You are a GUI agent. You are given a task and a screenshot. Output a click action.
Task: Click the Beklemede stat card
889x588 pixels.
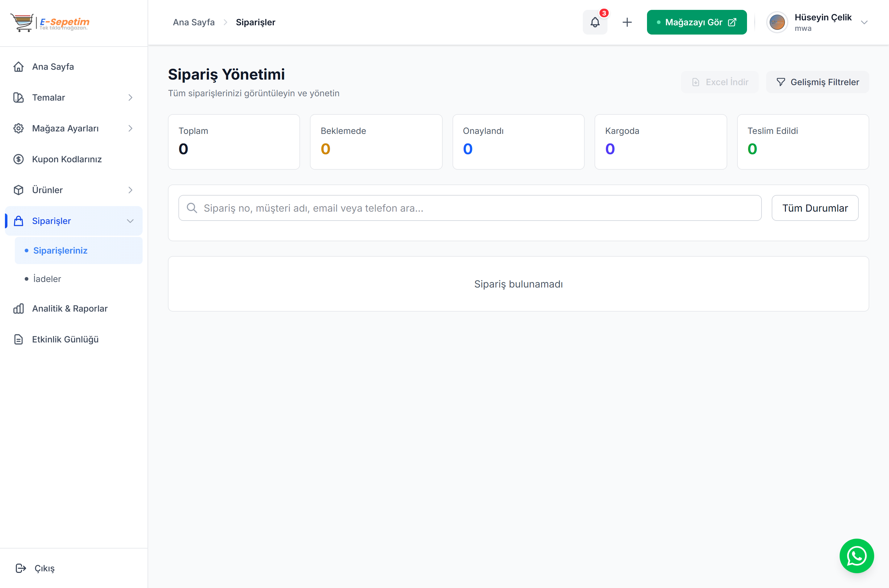tap(376, 142)
